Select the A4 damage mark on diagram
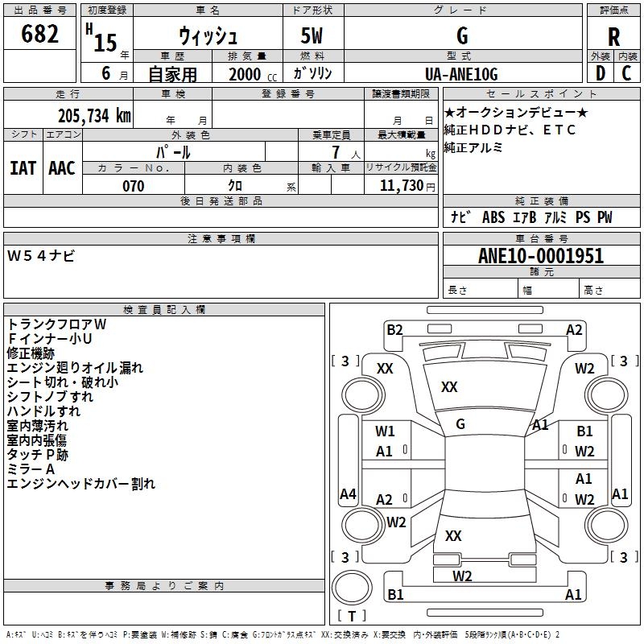The height and width of the screenshot is (644, 644). [x=348, y=494]
